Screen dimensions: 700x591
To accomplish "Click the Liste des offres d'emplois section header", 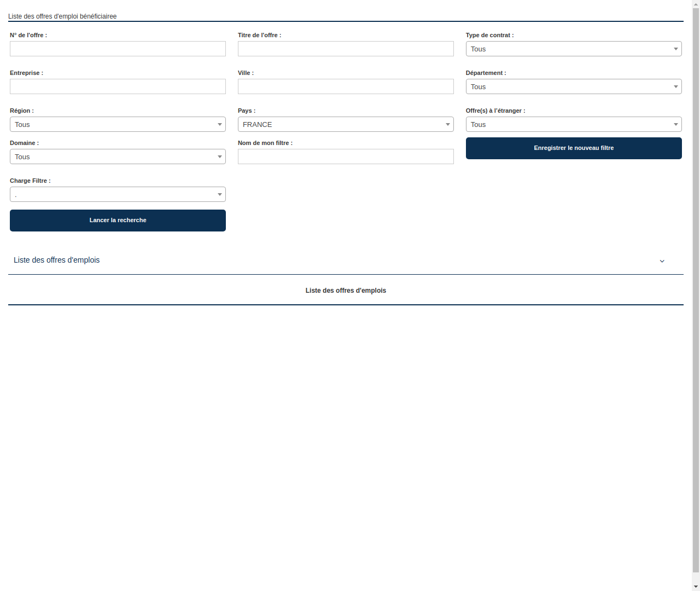I will (x=56, y=260).
